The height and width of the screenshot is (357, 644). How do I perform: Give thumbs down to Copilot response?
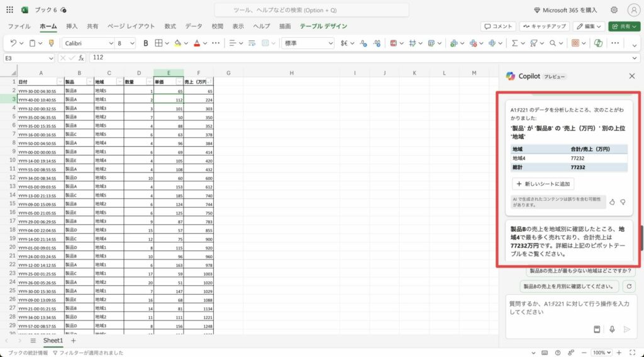[623, 202]
